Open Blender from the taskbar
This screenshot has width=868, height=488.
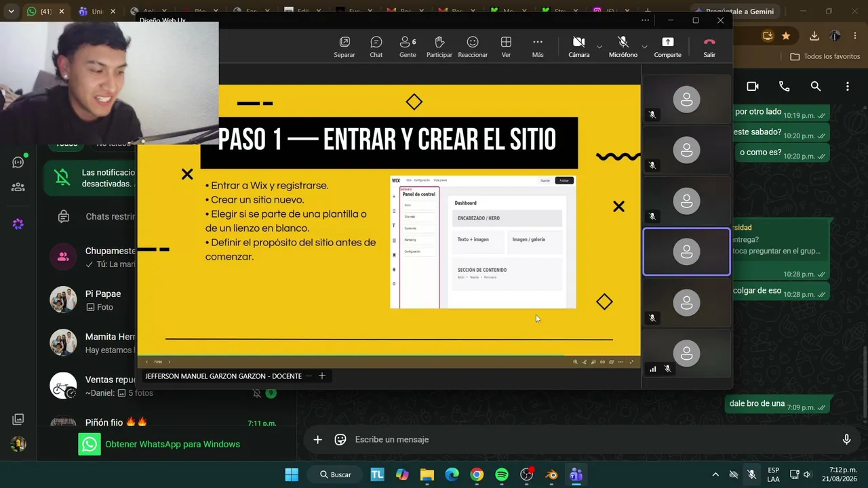[552, 474]
